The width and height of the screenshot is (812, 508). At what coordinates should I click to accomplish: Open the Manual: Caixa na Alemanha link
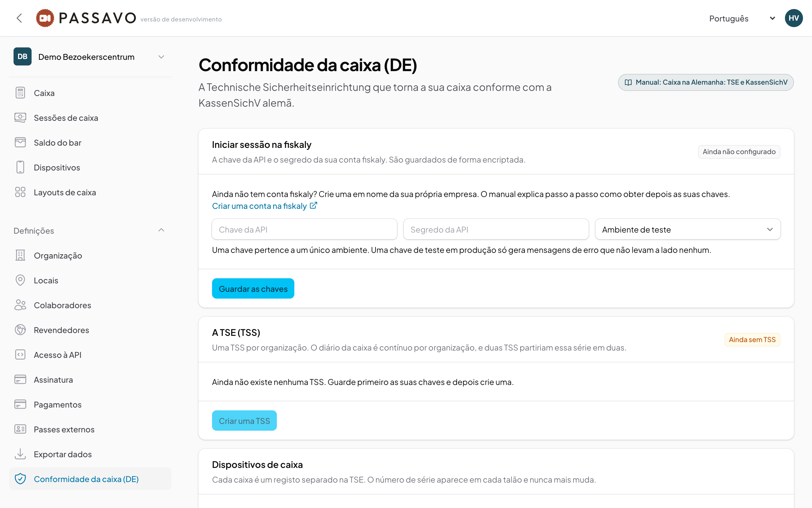coord(706,82)
